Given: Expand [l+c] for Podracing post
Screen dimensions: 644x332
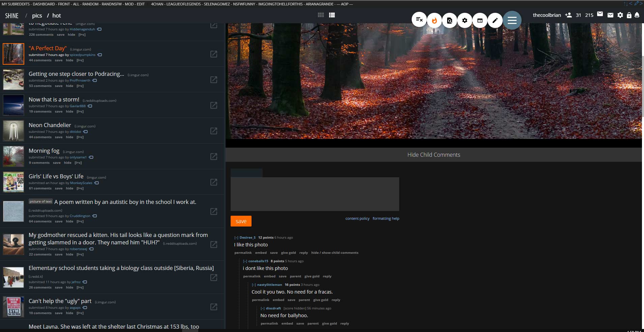Looking at the screenshot, I should tap(80, 86).
